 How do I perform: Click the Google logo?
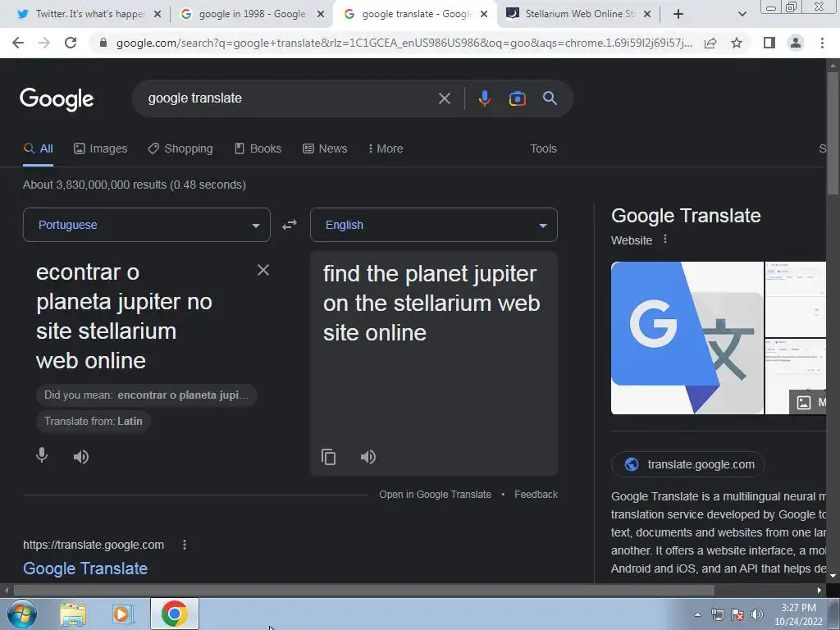(57, 99)
